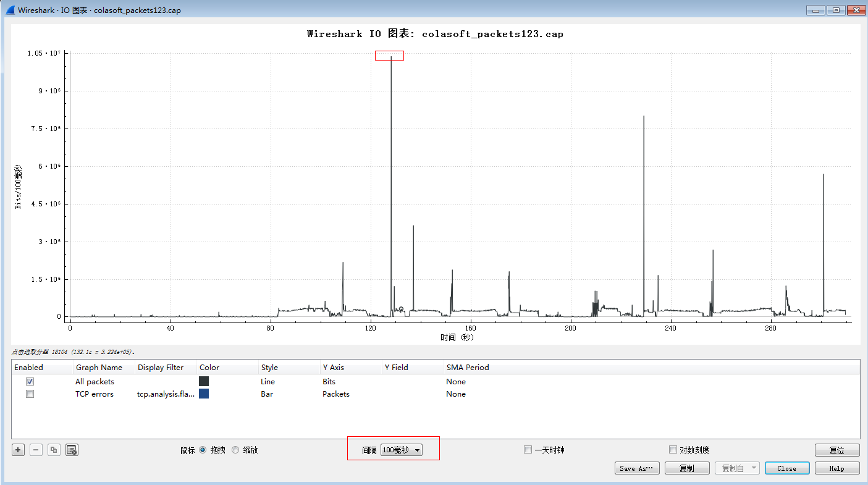Click the Enabled column header
Screen dimensions: 868x485
[x=42, y=367]
